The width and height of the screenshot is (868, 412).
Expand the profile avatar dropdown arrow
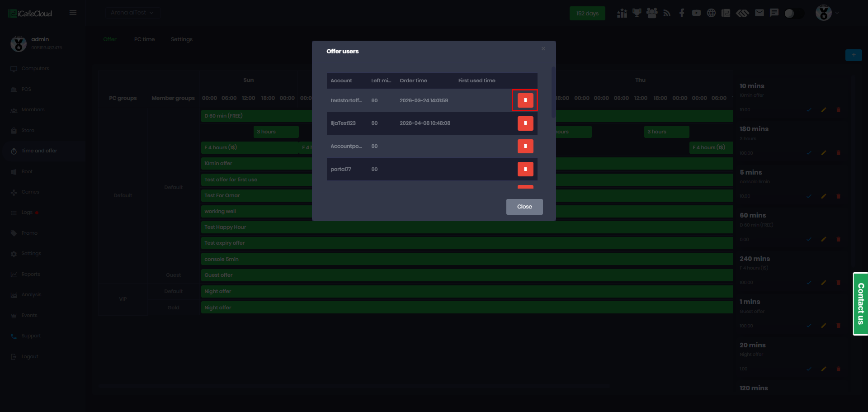click(x=837, y=13)
